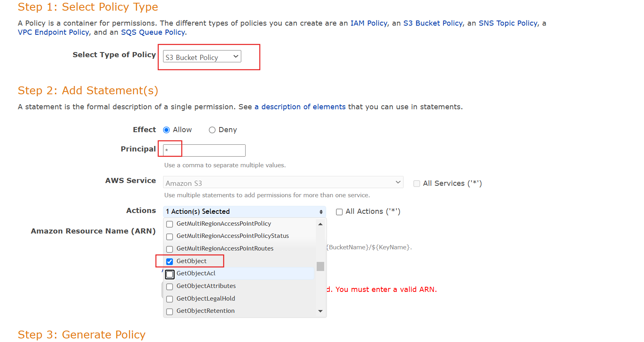The width and height of the screenshot is (644, 342).
Task: Collapse the Actions selection dropdown
Action: pos(244,212)
